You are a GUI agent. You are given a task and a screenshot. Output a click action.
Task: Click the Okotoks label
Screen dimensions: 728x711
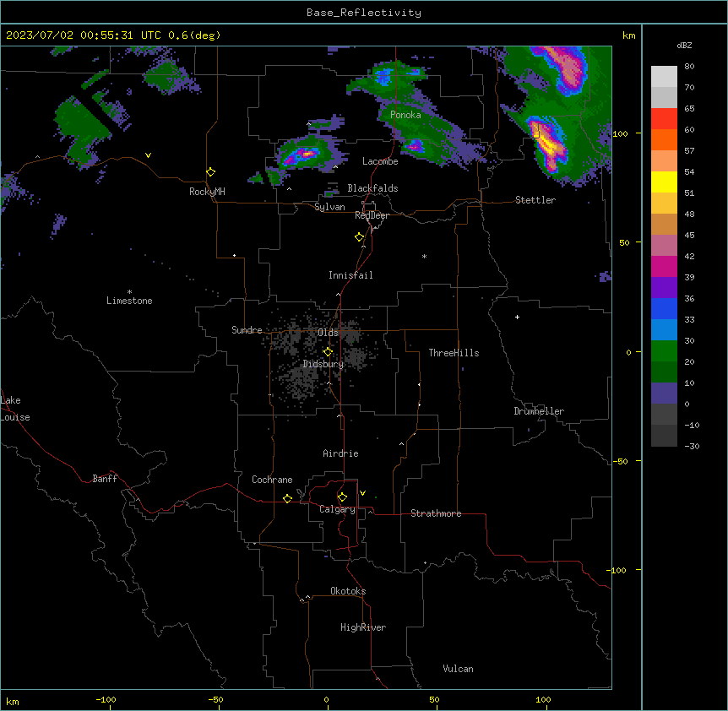coord(348,591)
